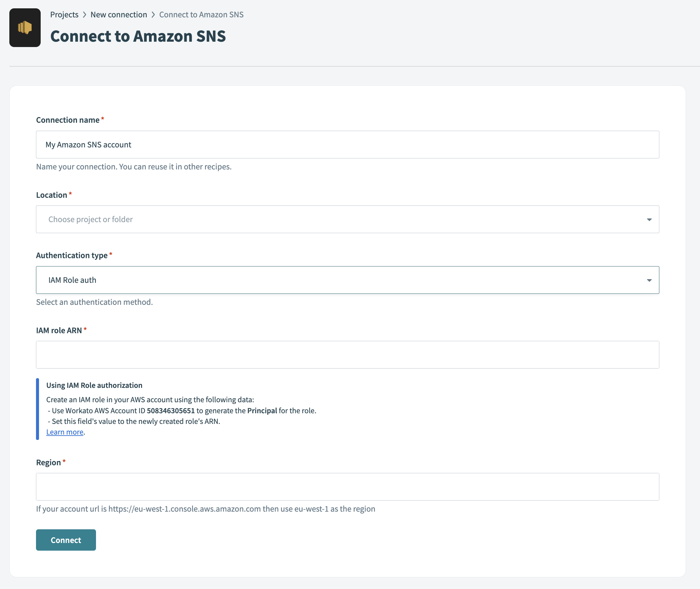700x589 pixels.
Task: Click the chevron after Projects breadcrumb
Action: tap(84, 15)
